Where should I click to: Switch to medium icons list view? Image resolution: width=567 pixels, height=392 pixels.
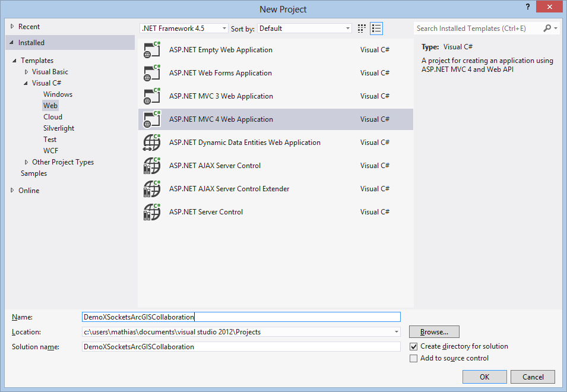[376, 29]
